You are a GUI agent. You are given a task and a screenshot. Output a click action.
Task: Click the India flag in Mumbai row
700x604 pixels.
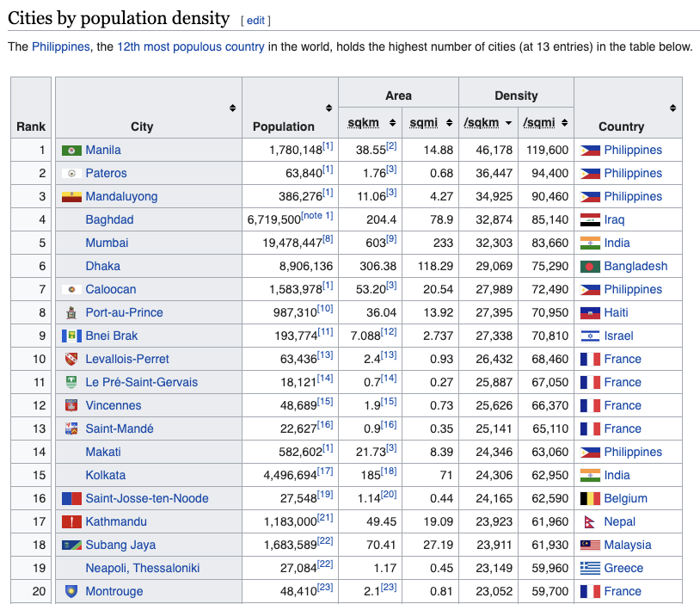coord(590,243)
